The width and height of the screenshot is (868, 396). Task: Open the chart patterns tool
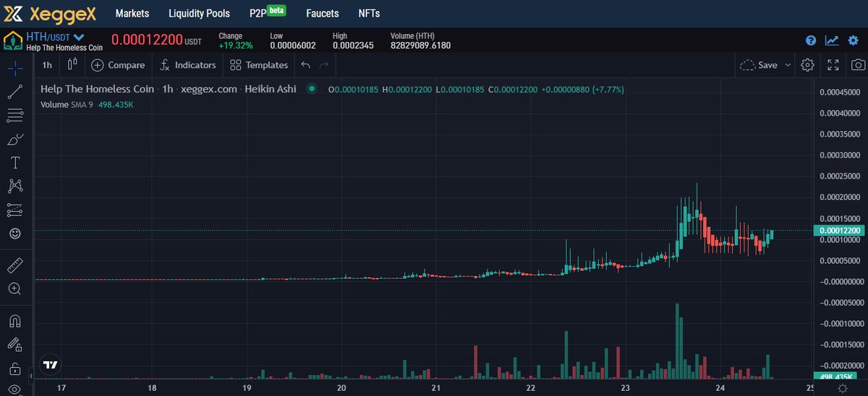pyautogui.click(x=15, y=186)
